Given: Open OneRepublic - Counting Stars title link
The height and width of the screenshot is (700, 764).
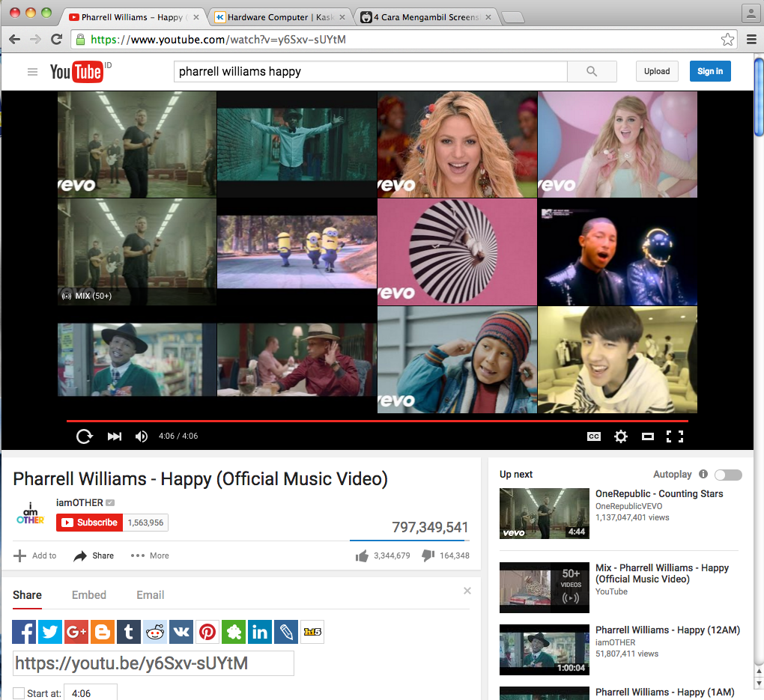Looking at the screenshot, I should [659, 494].
